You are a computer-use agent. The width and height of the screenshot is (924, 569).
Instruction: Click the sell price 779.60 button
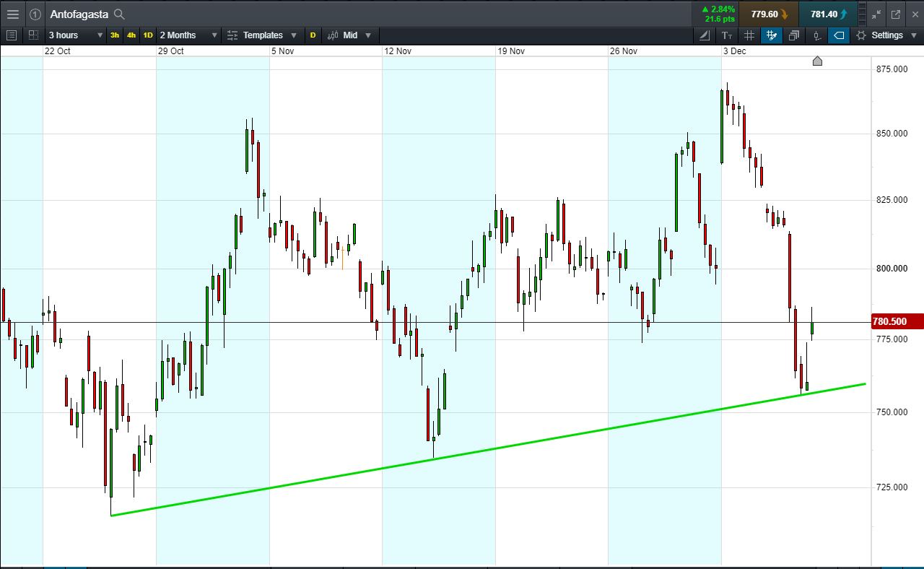[x=769, y=14]
